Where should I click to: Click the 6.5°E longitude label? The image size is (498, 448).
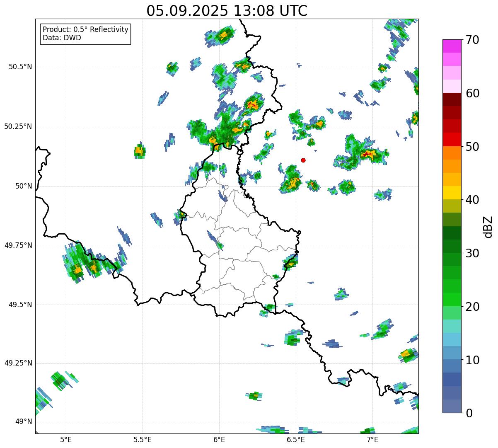point(296,439)
